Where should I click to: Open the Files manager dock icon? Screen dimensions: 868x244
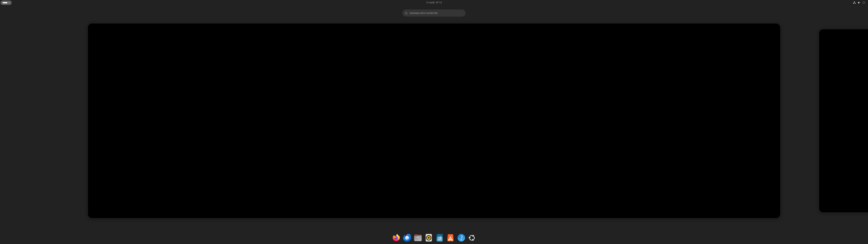coord(418,238)
